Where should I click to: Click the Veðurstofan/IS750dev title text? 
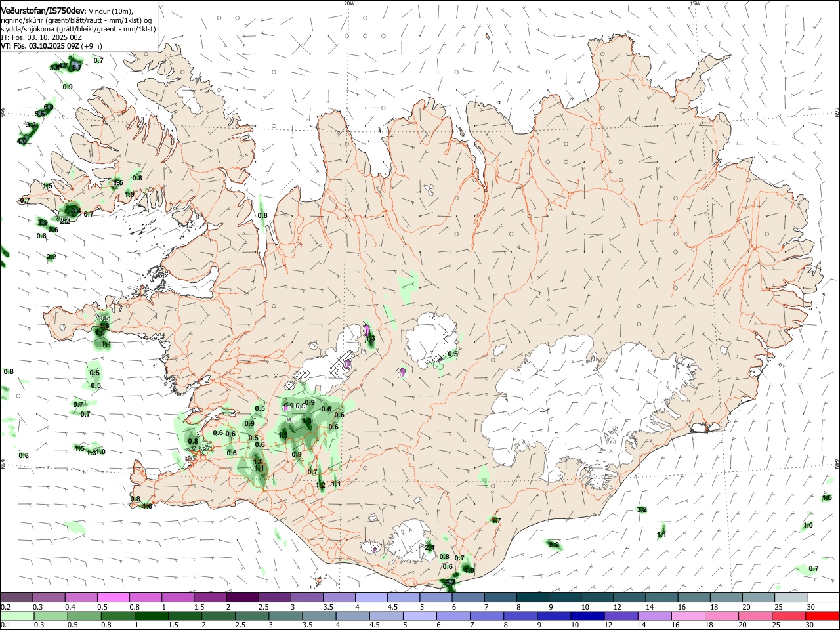43,11
